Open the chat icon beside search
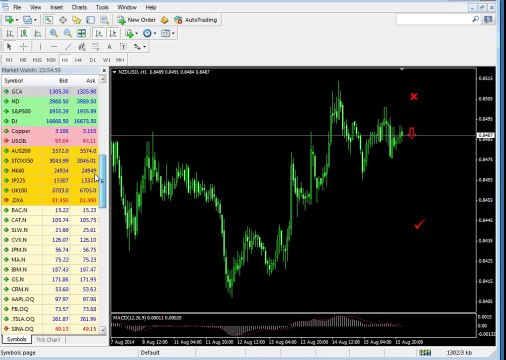The image size is (506, 360). coord(488,19)
